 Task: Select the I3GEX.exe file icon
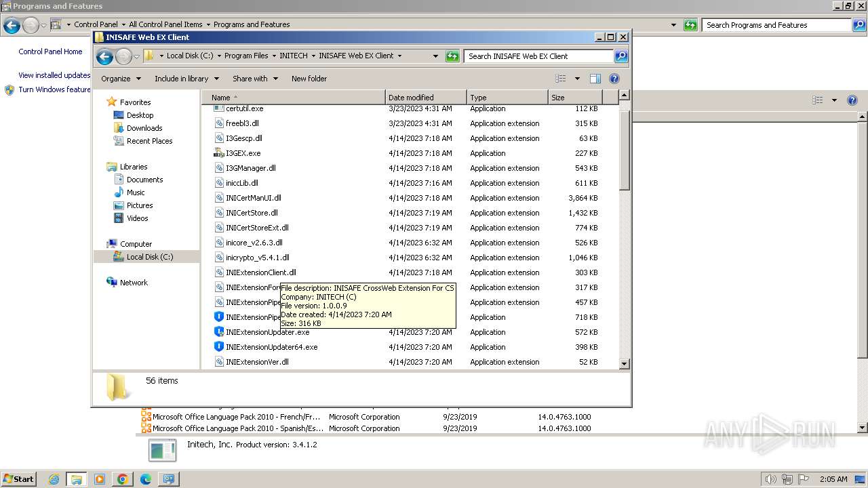point(218,153)
